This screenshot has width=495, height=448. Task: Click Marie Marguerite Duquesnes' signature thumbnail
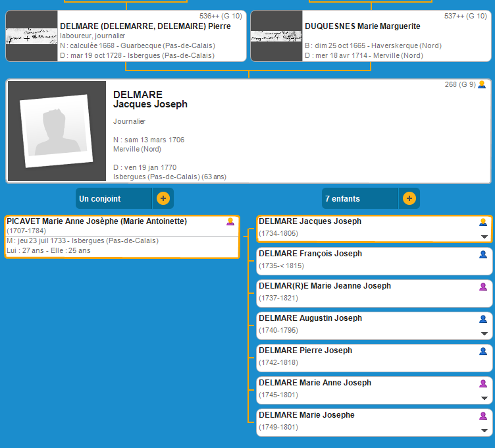[276, 36]
